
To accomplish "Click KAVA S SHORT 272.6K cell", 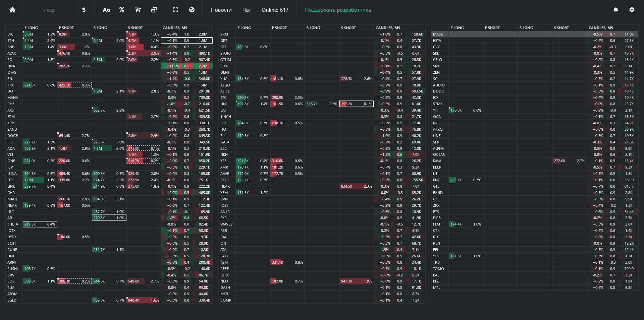I will (x=570, y=161).
